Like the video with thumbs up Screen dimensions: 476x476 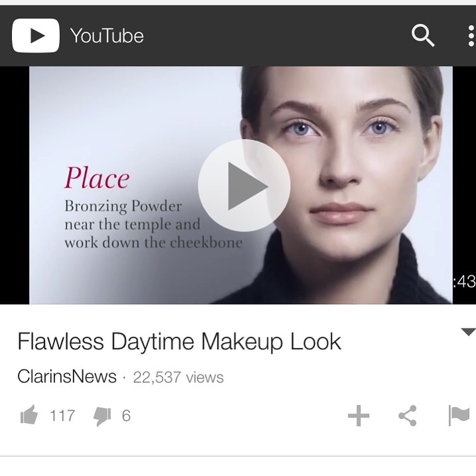[x=29, y=415]
